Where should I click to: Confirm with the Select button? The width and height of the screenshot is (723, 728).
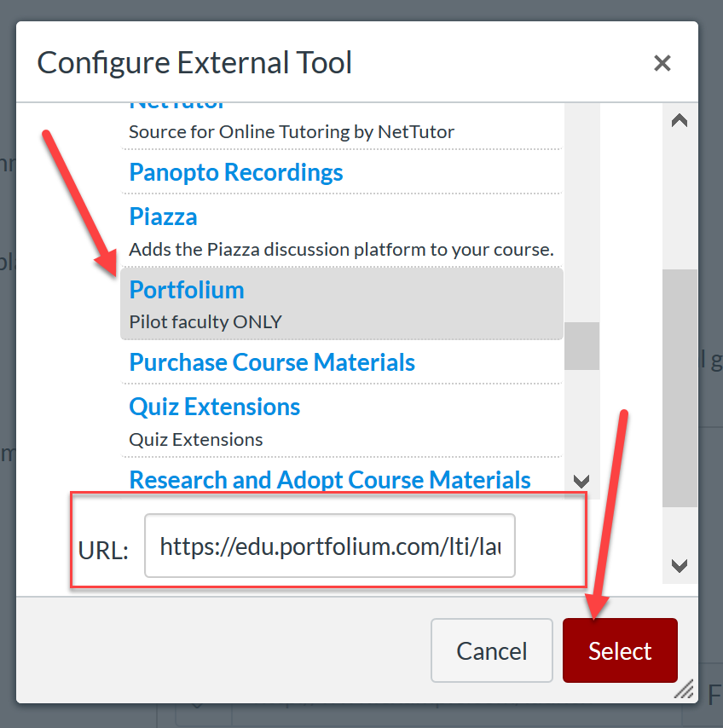[620, 650]
